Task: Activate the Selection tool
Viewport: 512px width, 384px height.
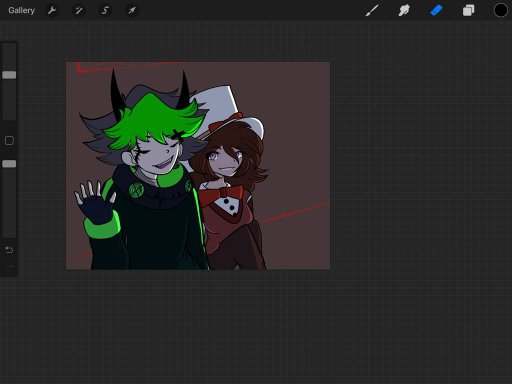Action: pos(105,11)
